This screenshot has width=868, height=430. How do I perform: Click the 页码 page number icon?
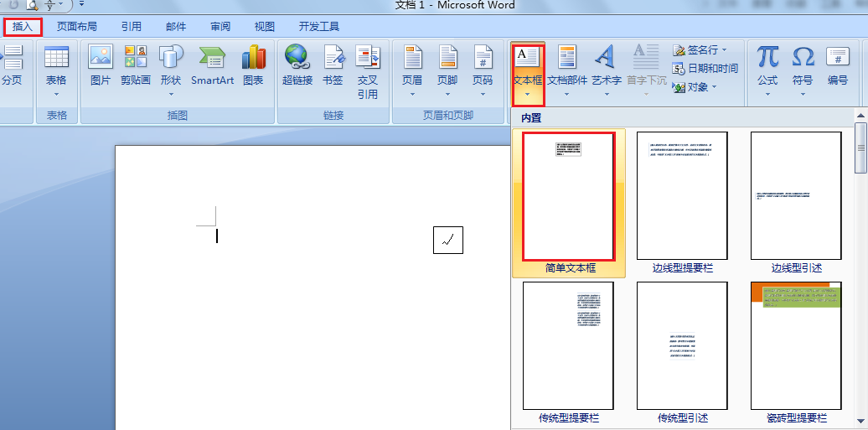coord(483,56)
